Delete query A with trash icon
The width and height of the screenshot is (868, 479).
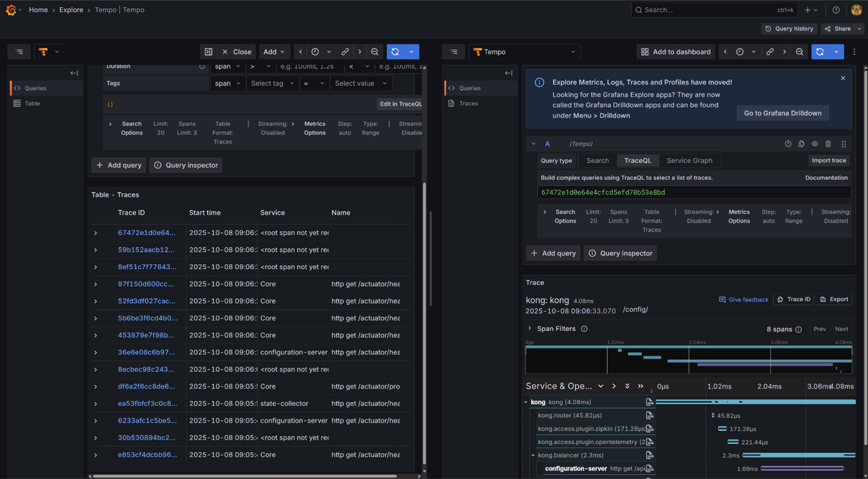(x=828, y=144)
